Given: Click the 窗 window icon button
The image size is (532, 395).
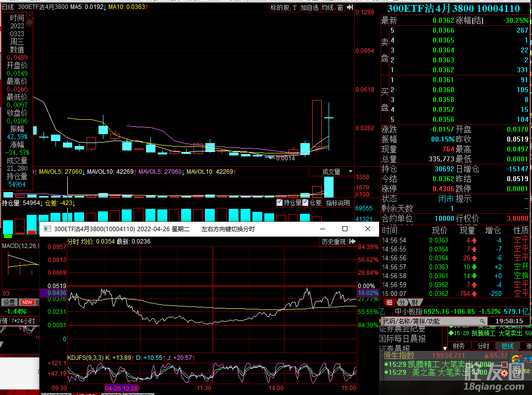Looking at the screenshot, I should click(x=340, y=7).
